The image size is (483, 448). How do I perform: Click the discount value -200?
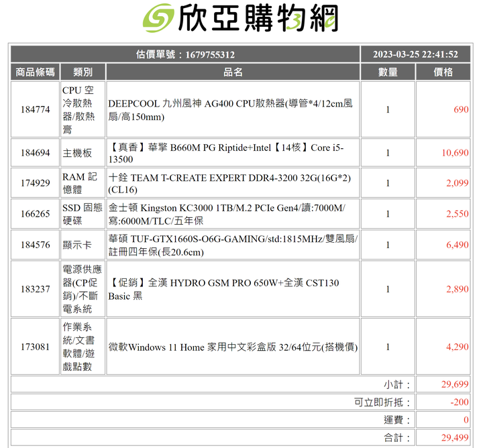click(x=460, y=402)
